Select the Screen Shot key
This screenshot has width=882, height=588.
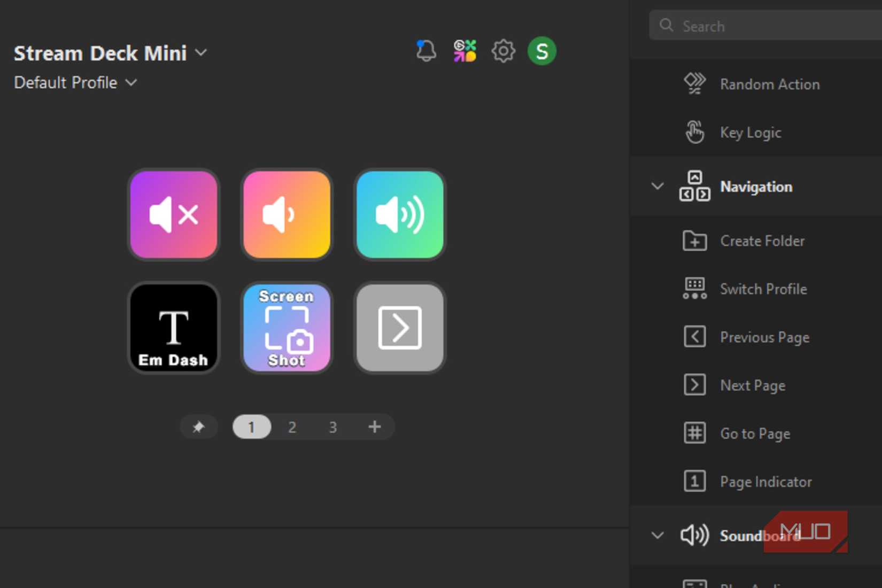287,328
